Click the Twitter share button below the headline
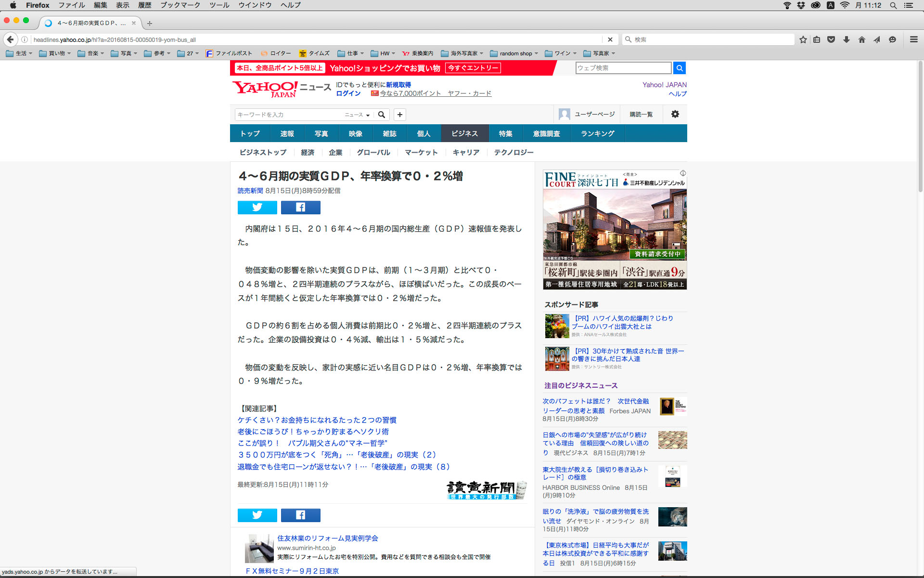The width and height of the screenshot is (924, 578). point(257,207)
